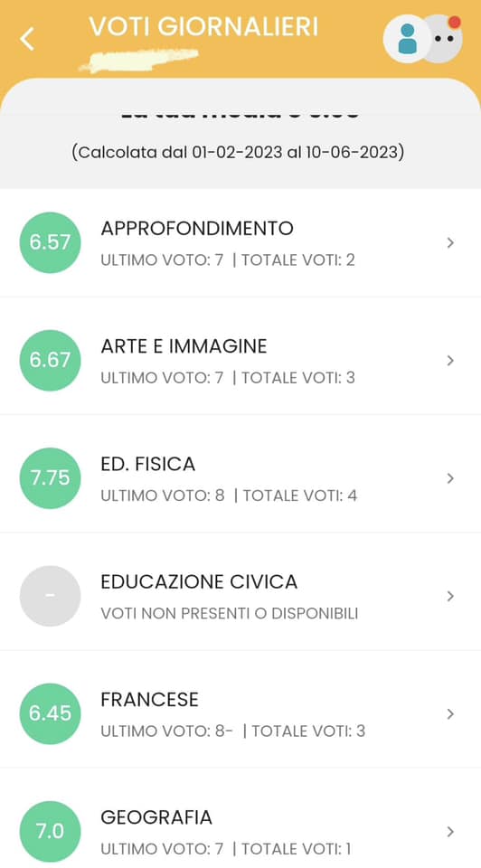Tap the calculated date range text
This screenshot has width=481, height=868.
238,152
